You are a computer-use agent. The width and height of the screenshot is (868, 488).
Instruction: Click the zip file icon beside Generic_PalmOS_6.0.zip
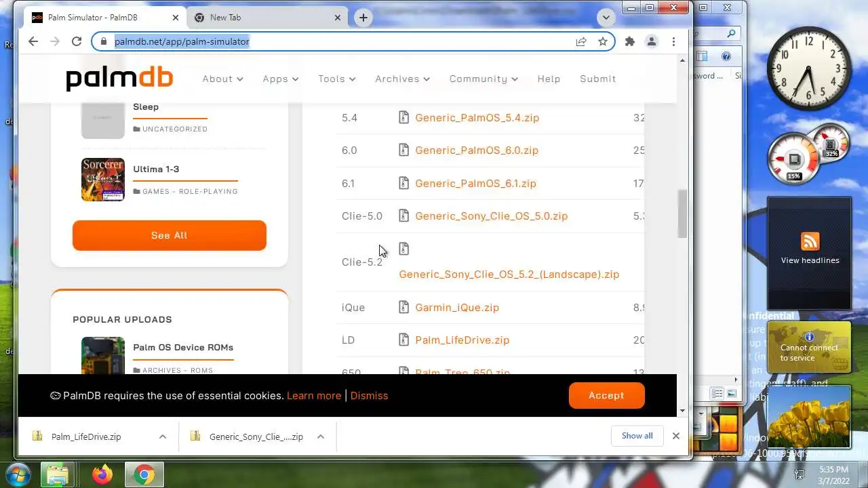[403, 150]
